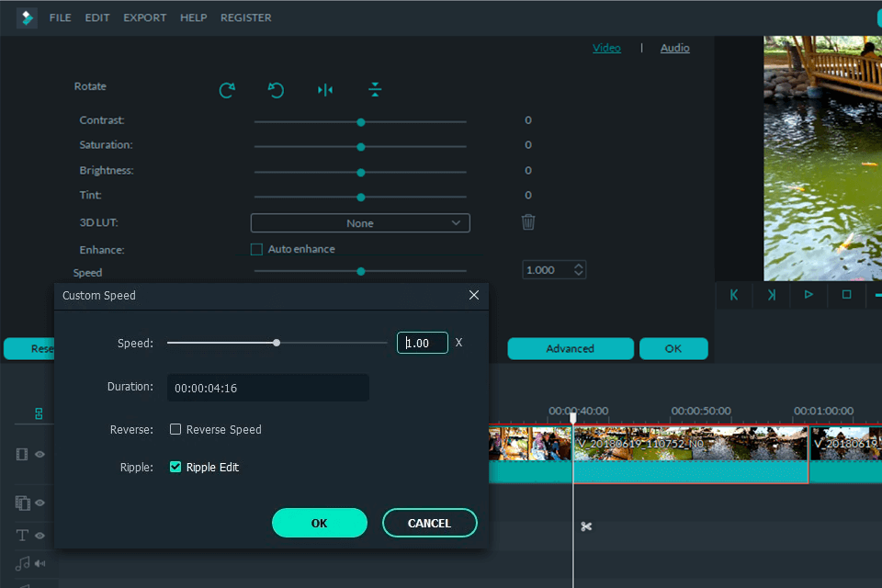Enable the Auto enhance checkbox
Viewport: 882px width, 588px height.
tap(256, 249)
